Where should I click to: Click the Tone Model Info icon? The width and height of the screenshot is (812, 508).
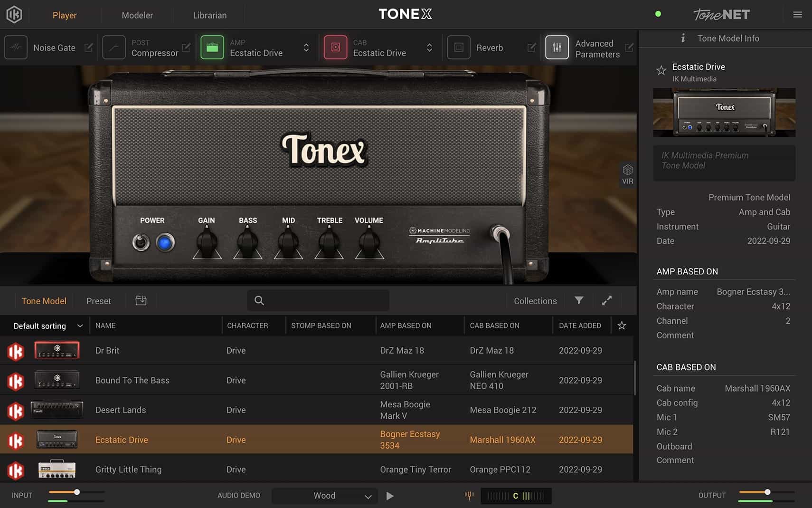683,38
